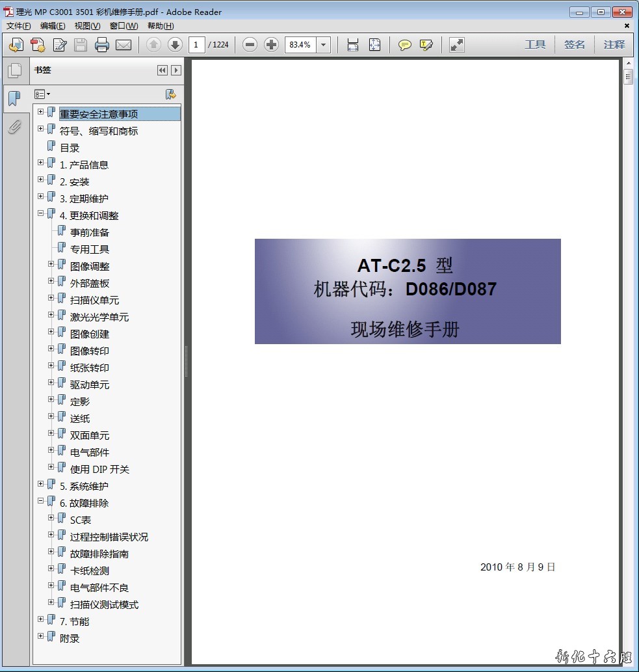Open the attachments paperclip panel
Screen dimensions: 639x672
pyautogui.click(x=14, y=127)
